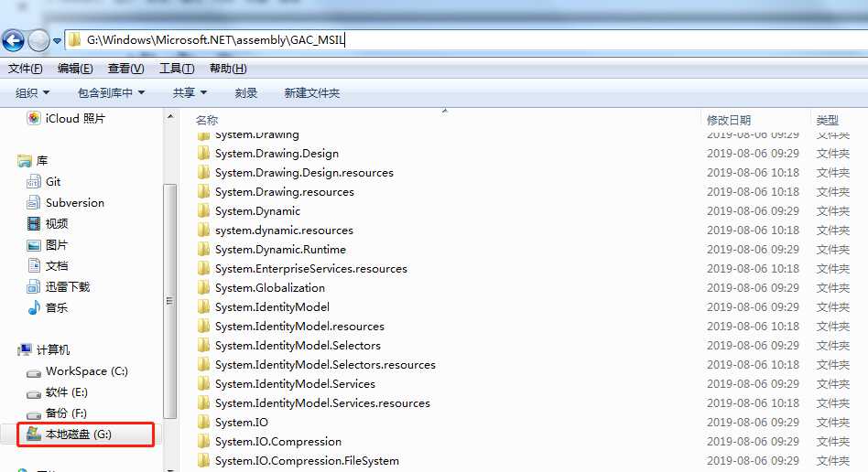
Task: Click System.IdentityModel.Selectors folder name
Action: pyautogui.click(x=298, y=345)
